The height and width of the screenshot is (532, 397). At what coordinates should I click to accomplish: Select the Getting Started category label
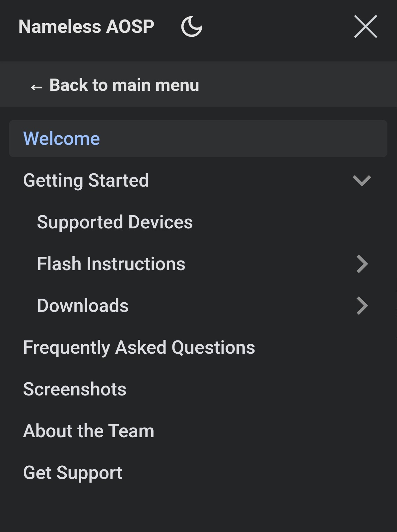(x=86, y=180)
